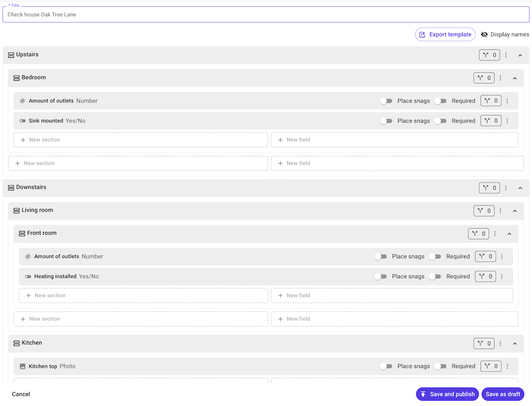
Task: Open three-dot menu for Kitchen top field
Action: point(507,366)
